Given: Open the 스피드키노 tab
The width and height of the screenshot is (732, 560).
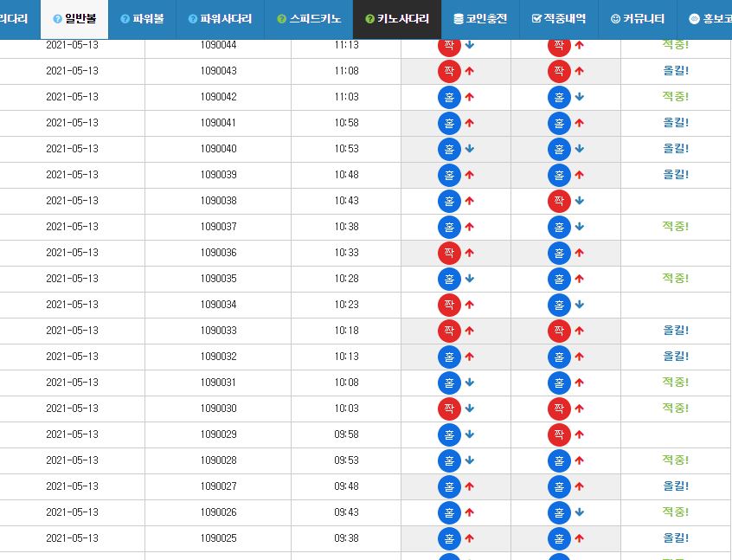Looking at the screenshot, I should [309, 19].
